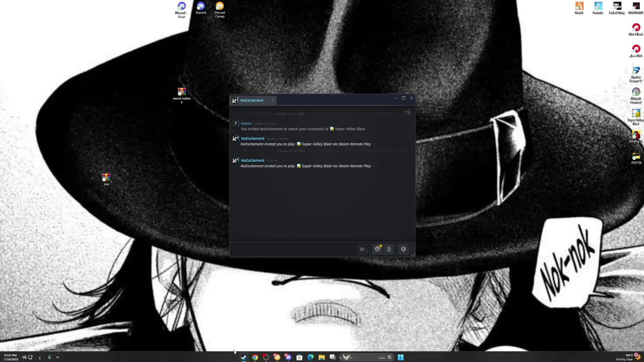
Task: Open Microsoft Edge from the taskbar
Action: (x=310, y=357)
